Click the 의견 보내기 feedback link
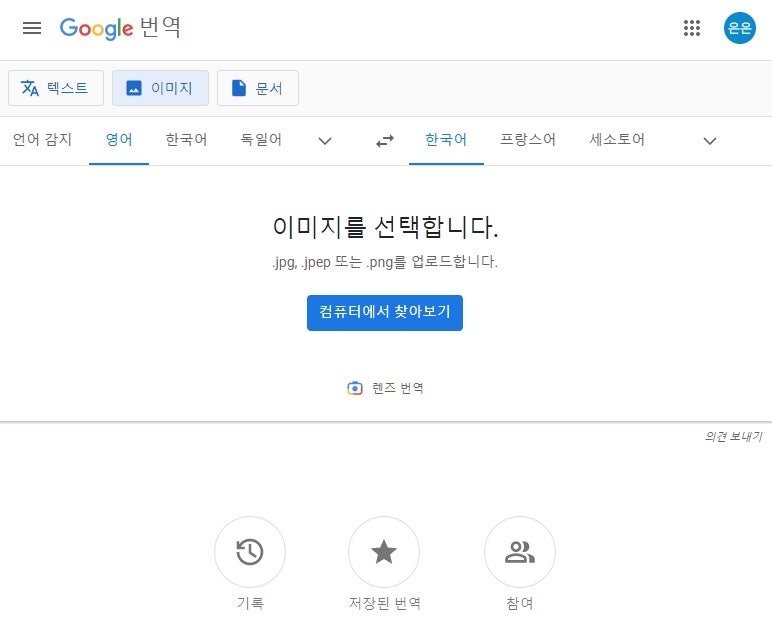Viewport: 772px width, 632px height. pyautogui.click(x=733, y=437)
